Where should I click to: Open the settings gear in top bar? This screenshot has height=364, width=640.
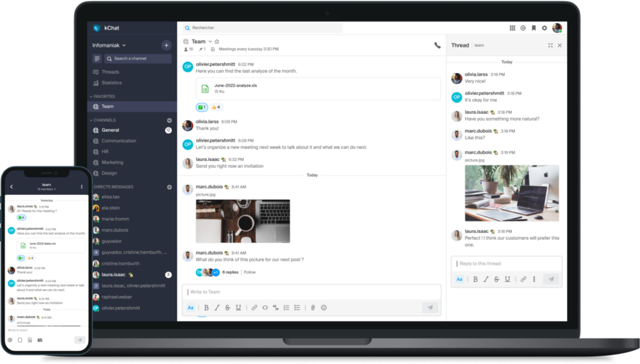coord(544,28)
